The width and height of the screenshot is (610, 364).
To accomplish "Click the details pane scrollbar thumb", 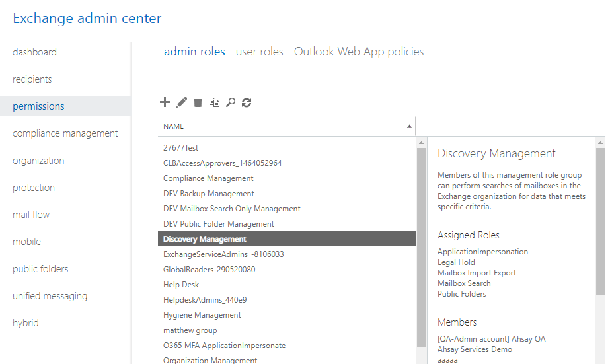I will 600,221.
